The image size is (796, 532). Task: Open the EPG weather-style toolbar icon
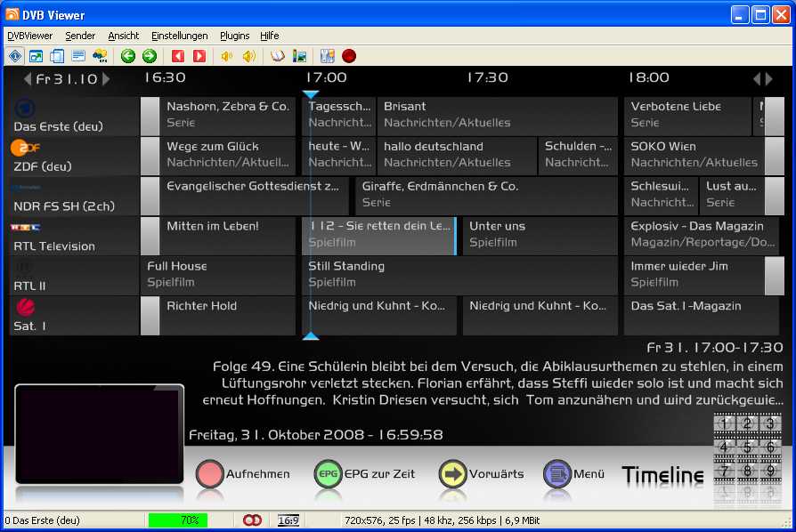pyautogui.click(x=100, y=56)
